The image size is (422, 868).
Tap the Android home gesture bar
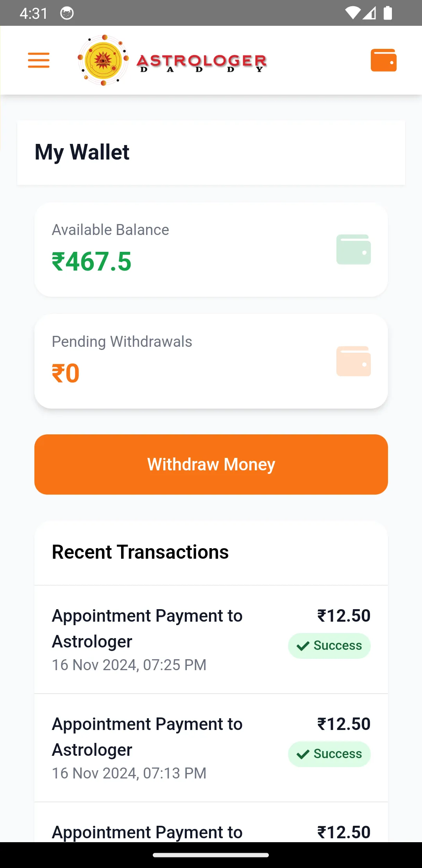tap(211, 855)
